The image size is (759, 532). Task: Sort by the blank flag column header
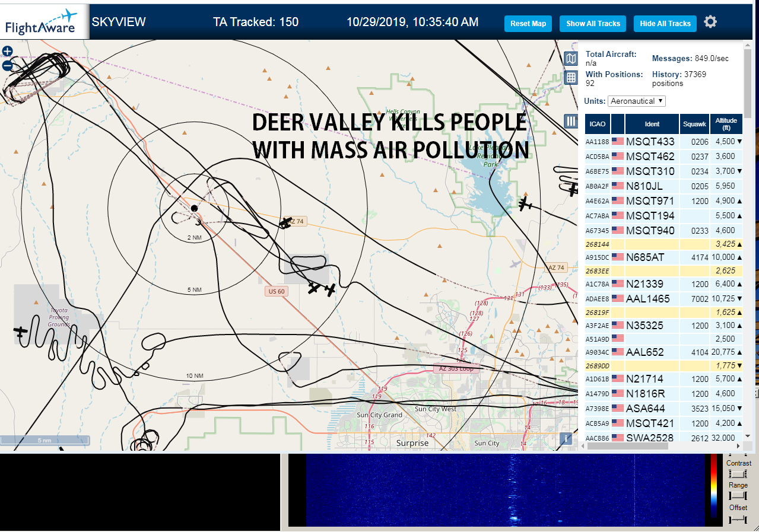tap(618, 124)
